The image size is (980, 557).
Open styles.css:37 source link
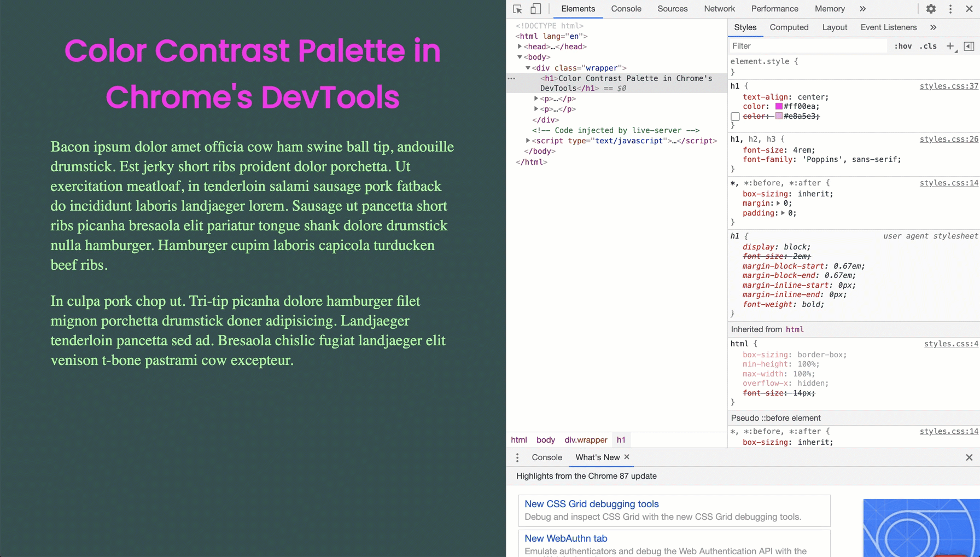[949, 86]
